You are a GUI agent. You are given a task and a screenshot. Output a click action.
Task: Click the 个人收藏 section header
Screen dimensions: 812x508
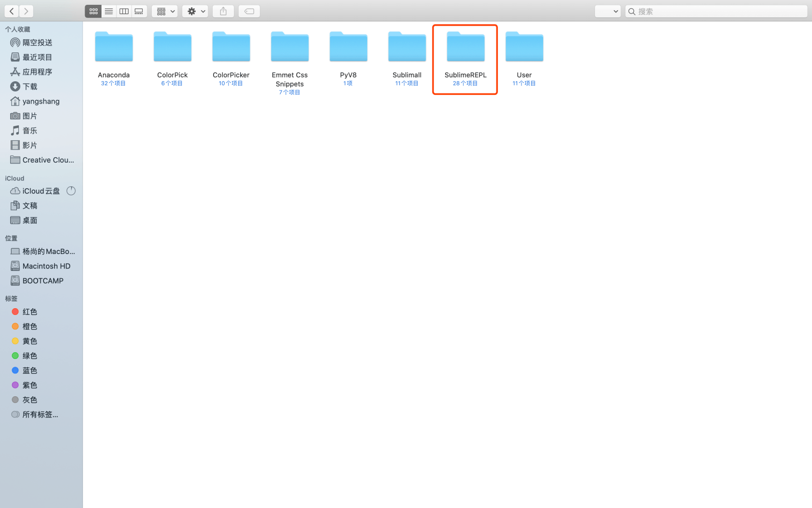click(x=17, y=30)
